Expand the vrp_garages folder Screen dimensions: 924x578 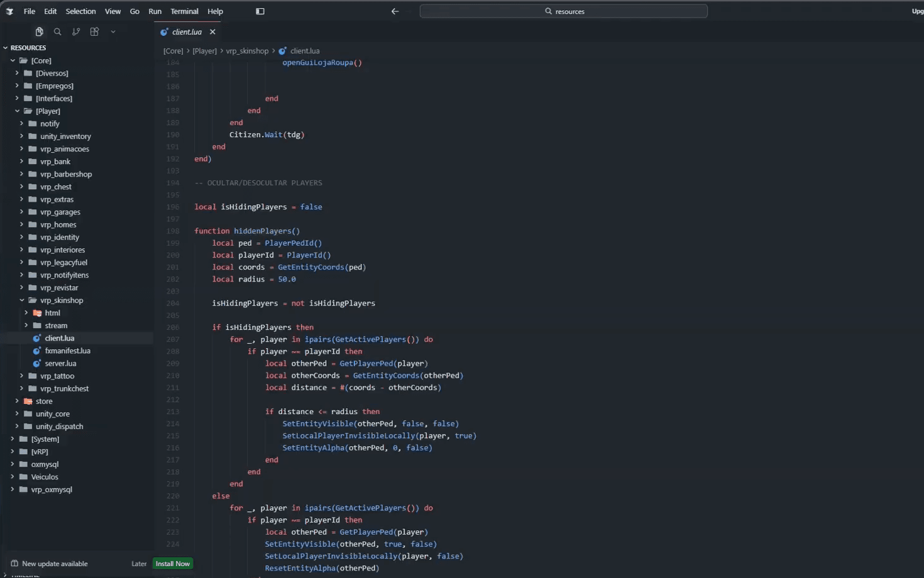77,212
